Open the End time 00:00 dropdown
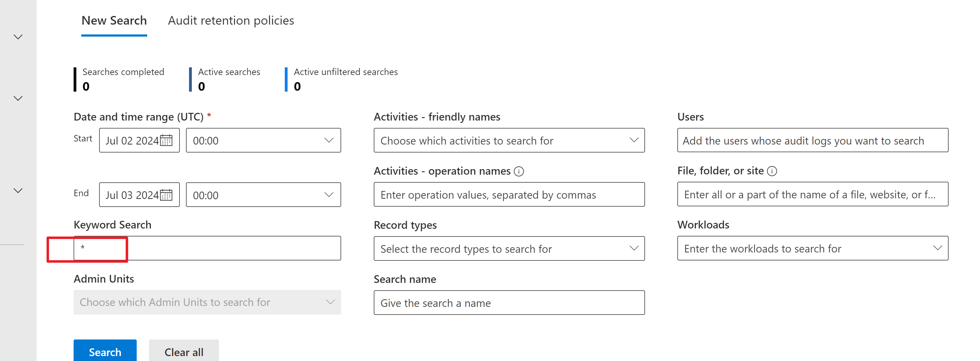The width and height of the screenshot is (980, 361). 263,195
